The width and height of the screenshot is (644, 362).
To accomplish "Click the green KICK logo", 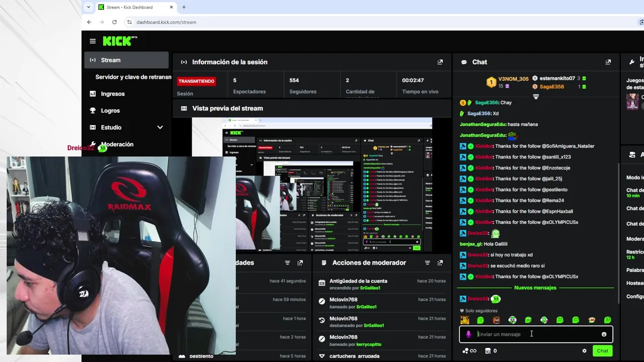I will [x=120, y=41].
